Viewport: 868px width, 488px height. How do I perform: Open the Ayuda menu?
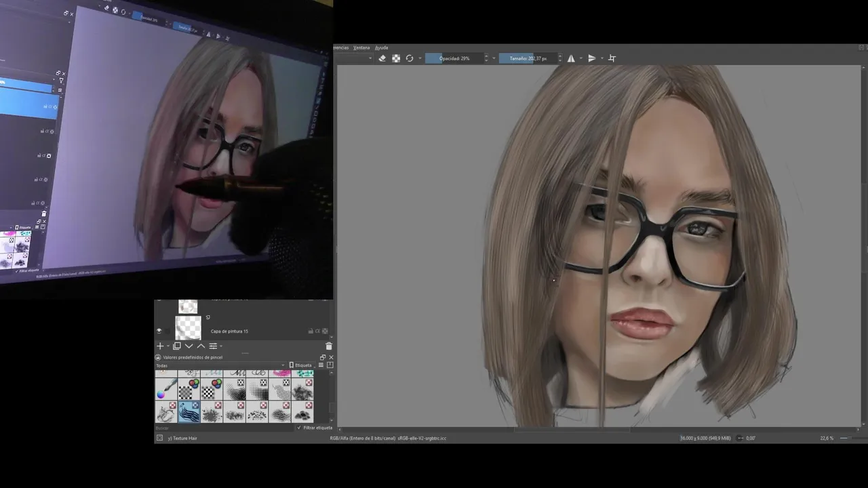coord(382,47)
